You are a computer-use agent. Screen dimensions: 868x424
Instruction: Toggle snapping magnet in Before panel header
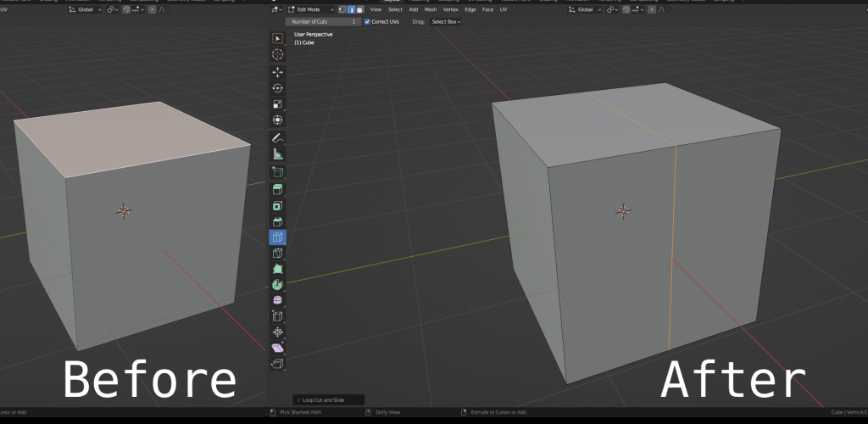point(126,9)
